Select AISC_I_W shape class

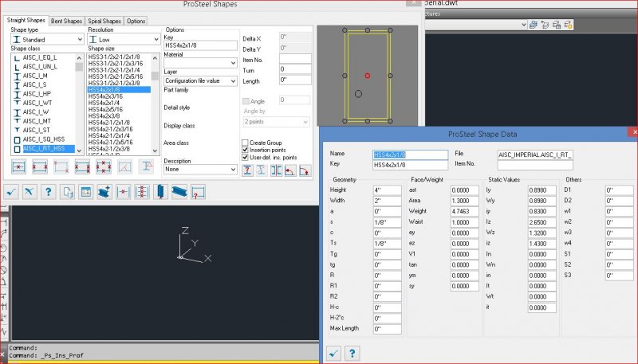coord(36,112)
